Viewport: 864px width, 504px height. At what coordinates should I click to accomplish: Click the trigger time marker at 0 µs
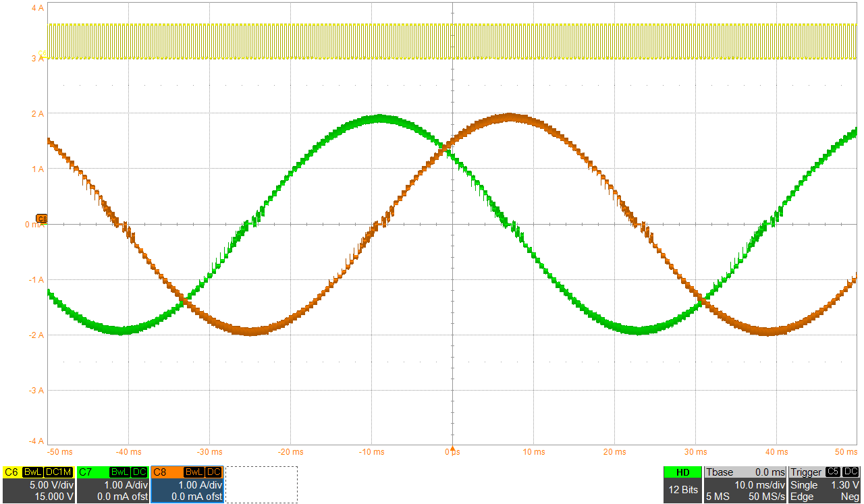[x=453, y=448]
